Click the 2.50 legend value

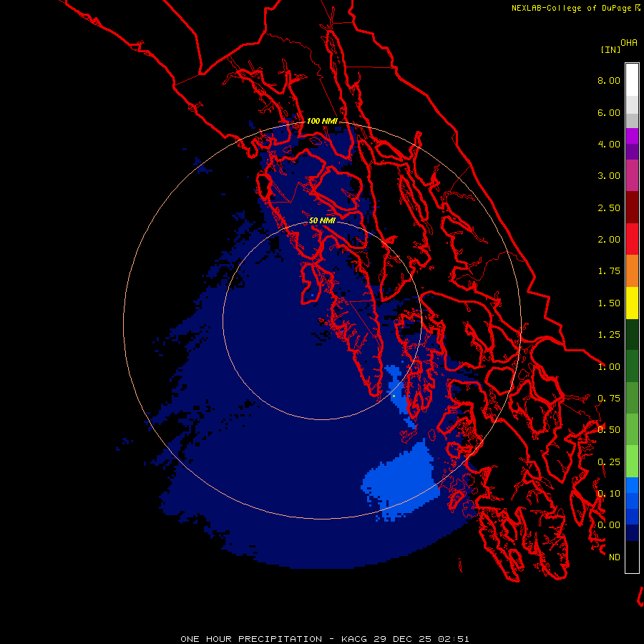point(609,208)
